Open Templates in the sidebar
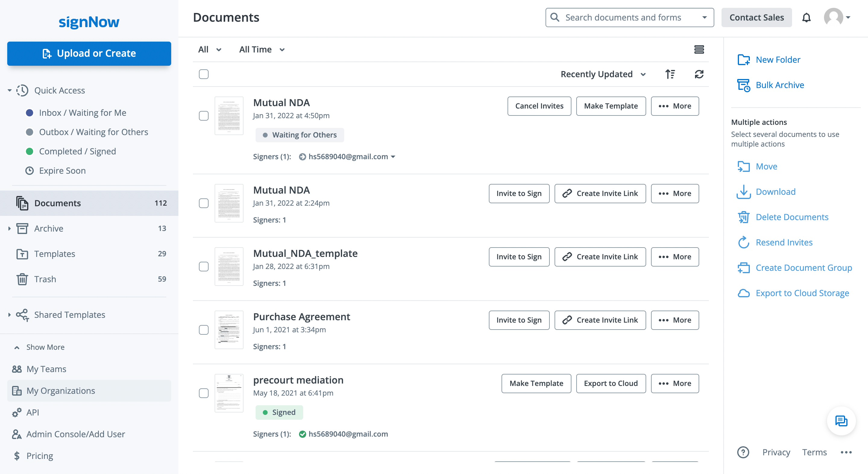This screenshot has height=474, width=868. pos(55,254)
